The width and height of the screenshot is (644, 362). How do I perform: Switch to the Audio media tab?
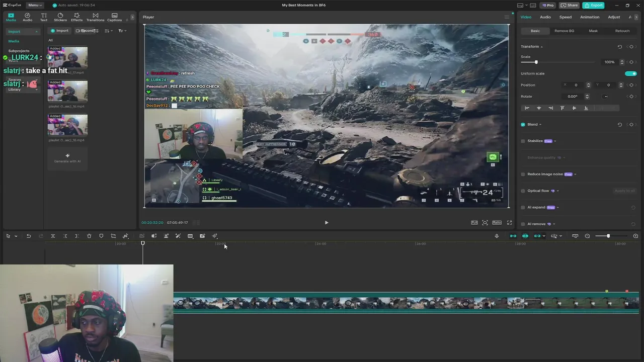[27, 18]
